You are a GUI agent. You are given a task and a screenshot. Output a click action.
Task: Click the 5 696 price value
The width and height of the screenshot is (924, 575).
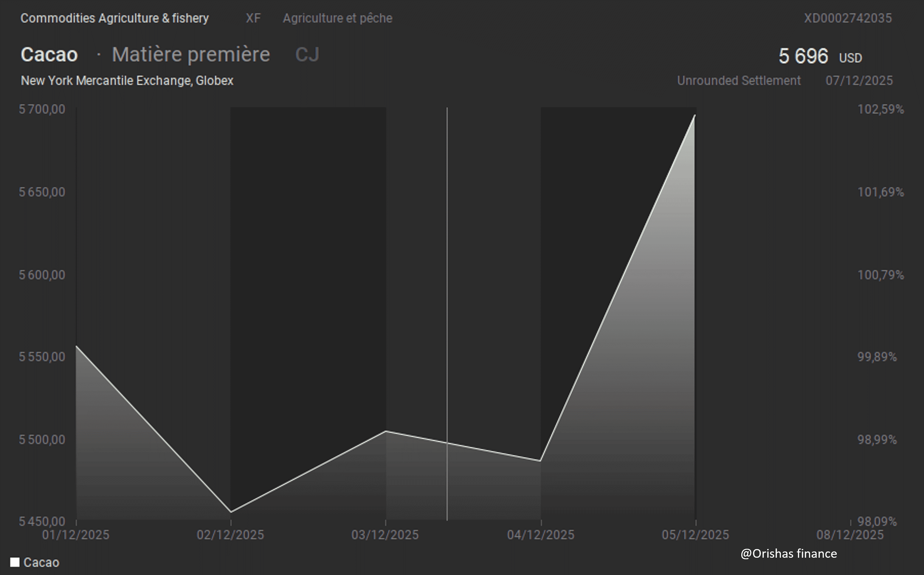803,56
